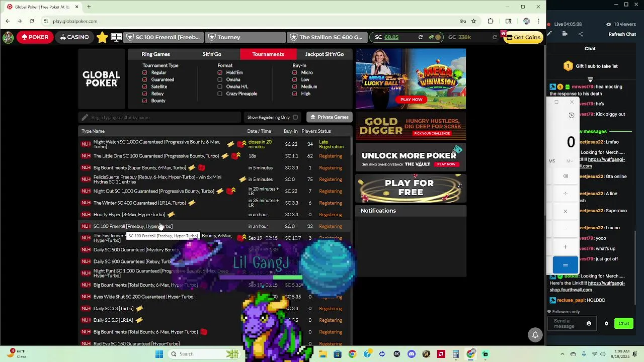The image size is (644, 362).
Task: Enable Show Registering Only checkbox
Action: (295, 117)
